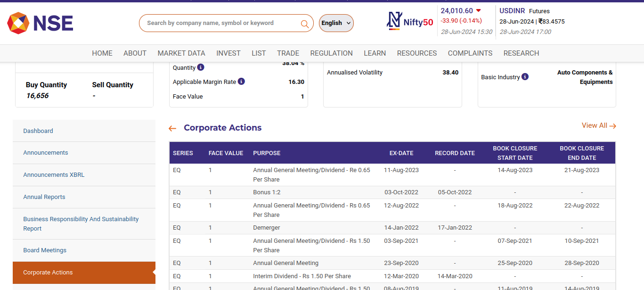Click the View All link

[x=594, y=125]
